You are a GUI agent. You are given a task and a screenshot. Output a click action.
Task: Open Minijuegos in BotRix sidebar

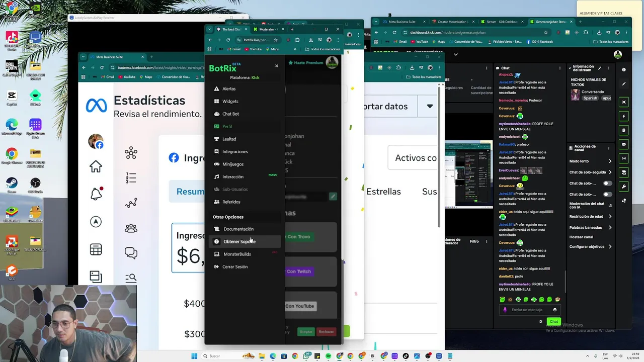[x=245, y=164]
